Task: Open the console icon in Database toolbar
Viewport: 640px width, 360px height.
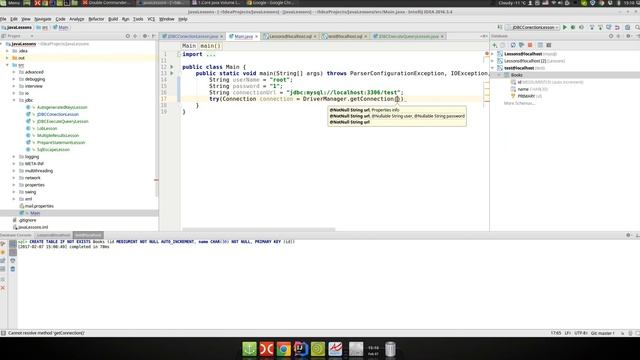Action: tap(549, 45)
